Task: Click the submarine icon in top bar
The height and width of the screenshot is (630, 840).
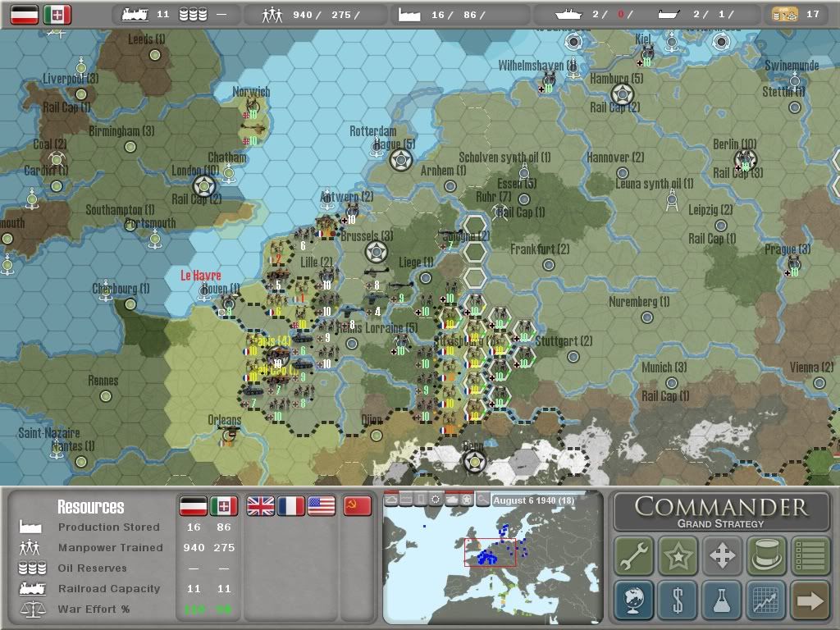Action: point(669,15)
